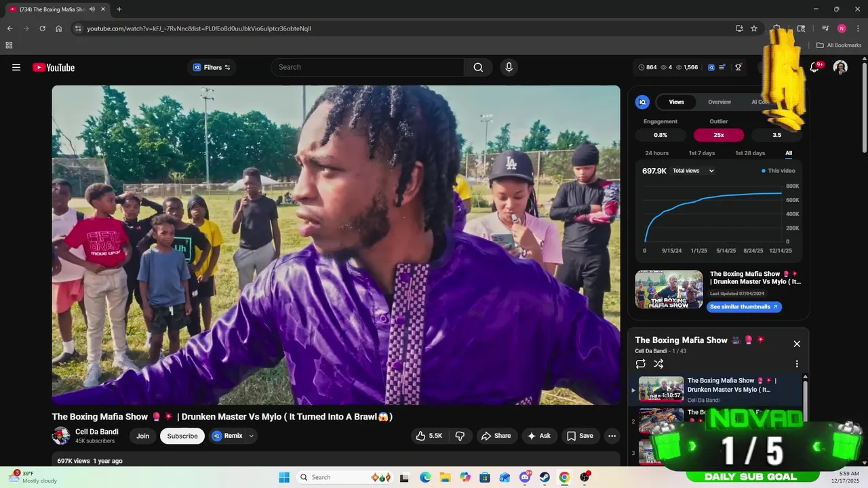Screen dimensions: 868x488
Task: Open the playlist three-dot options menu
Action: click(x=797, y=364)
